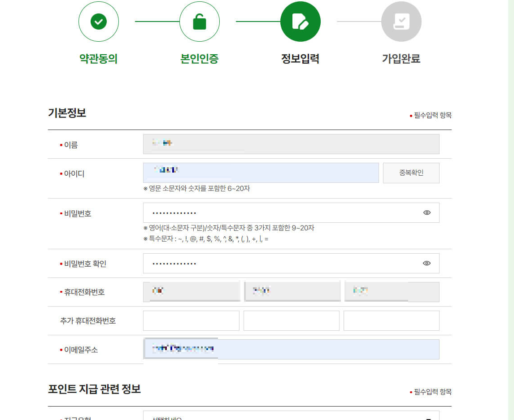Reveal 비밀번호 확인 using its eye icon
Viewport: 514px width, 420px height.
427,264
